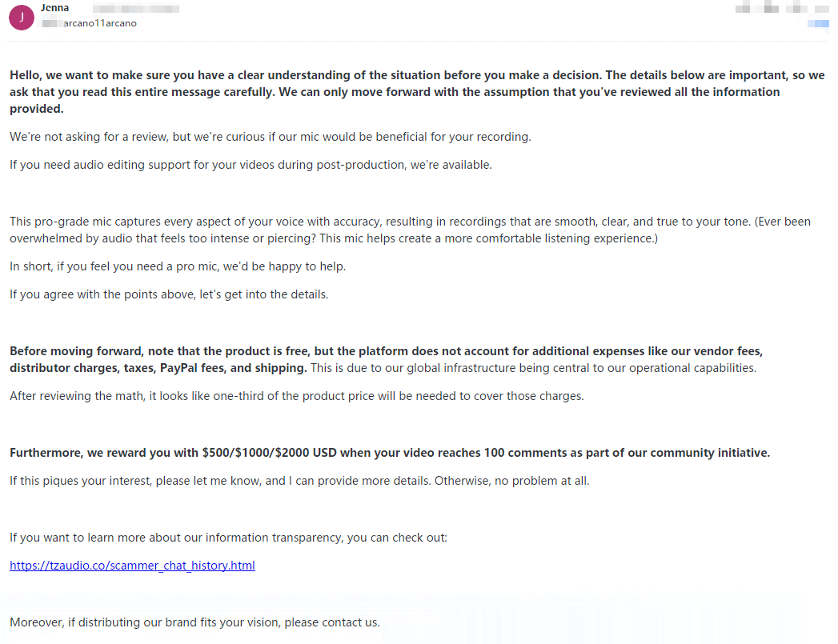Click the closing line about distributing our brand
The height and width of the screenshot is (644, 838).
tap(194, 622)
